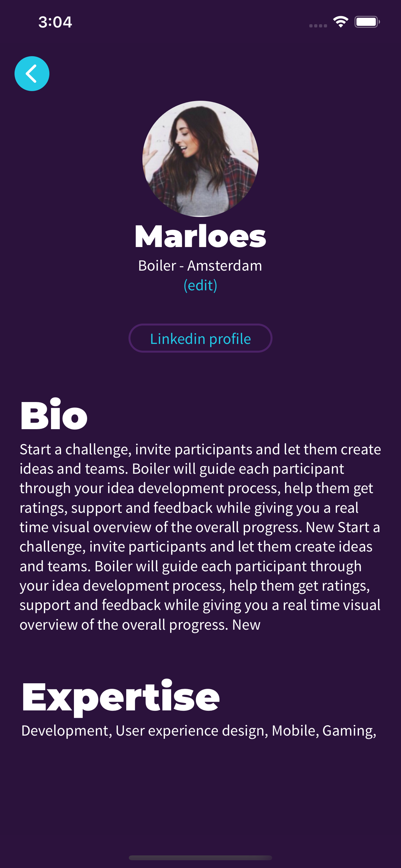Image resolution: width=401 pixels, height=868 pixels.
Task: Select the (edit) link below Boiler - Amsterdam
Action: click(x=200, y=285)
